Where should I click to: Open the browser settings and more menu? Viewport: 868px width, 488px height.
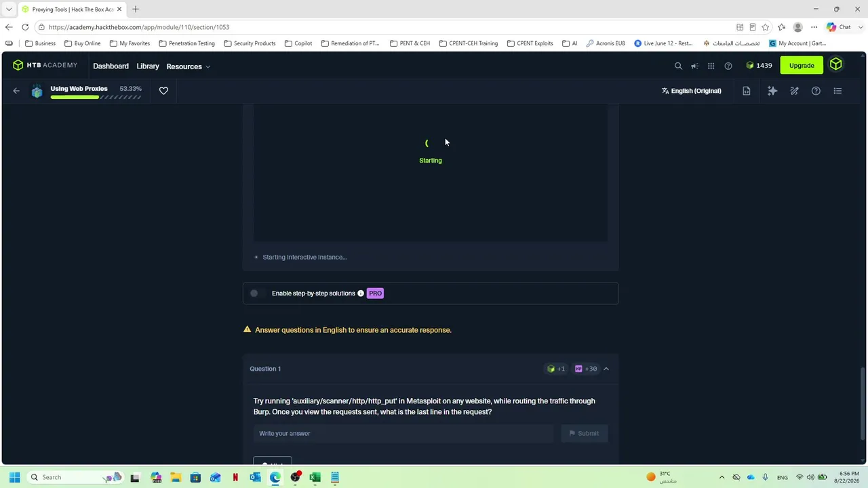tap(814, 27)
